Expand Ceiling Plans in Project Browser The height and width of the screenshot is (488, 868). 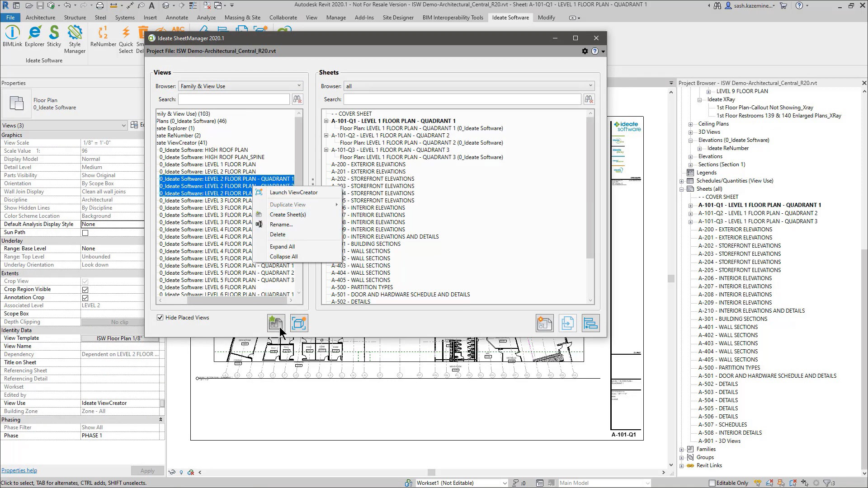coord(690,124)
